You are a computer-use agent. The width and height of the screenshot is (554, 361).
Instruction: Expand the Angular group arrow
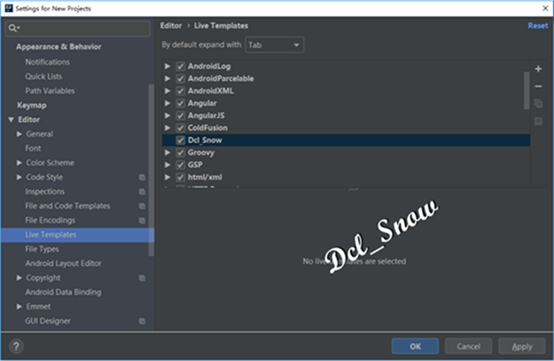tap(167, 103)
